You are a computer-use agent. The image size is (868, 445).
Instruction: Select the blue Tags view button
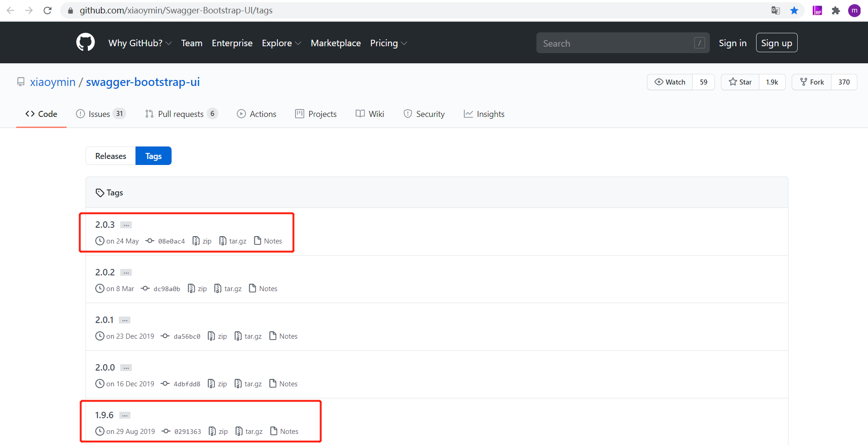154,156
